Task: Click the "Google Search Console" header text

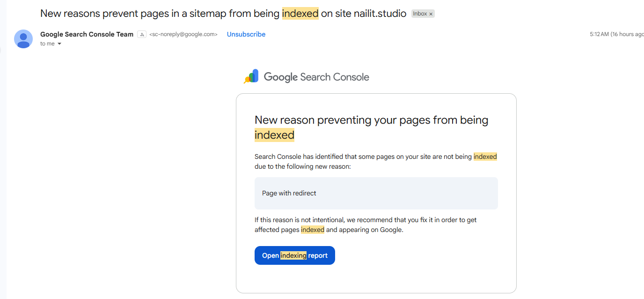Action: [x=316, y=77]
